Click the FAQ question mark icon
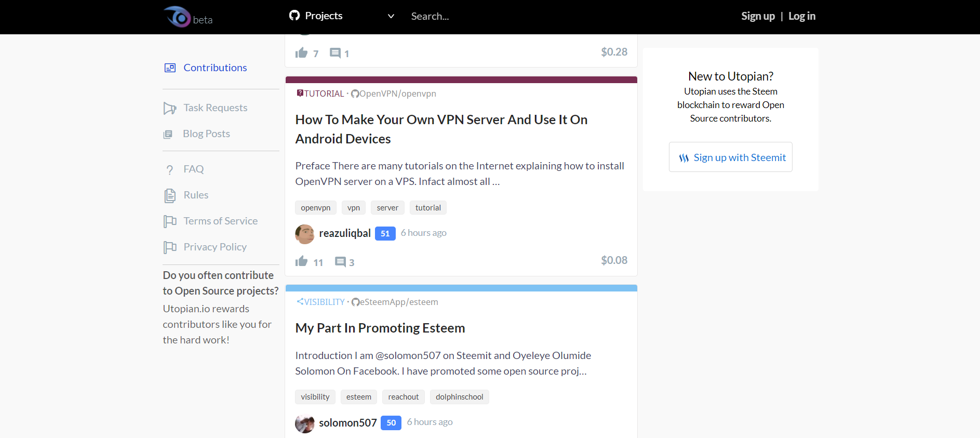 click(x=170, y=169)
